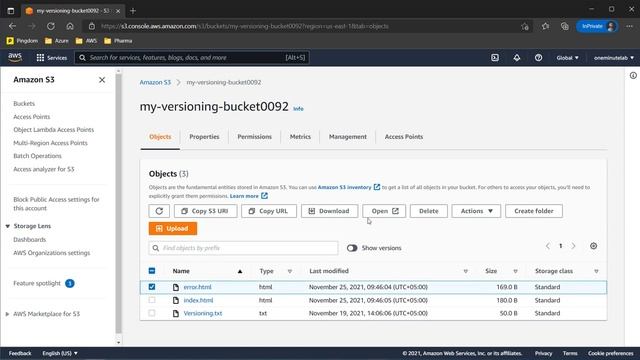The image size is (640, 360).
Task: Click the Create folder button
Action: [x=534, y=211]
